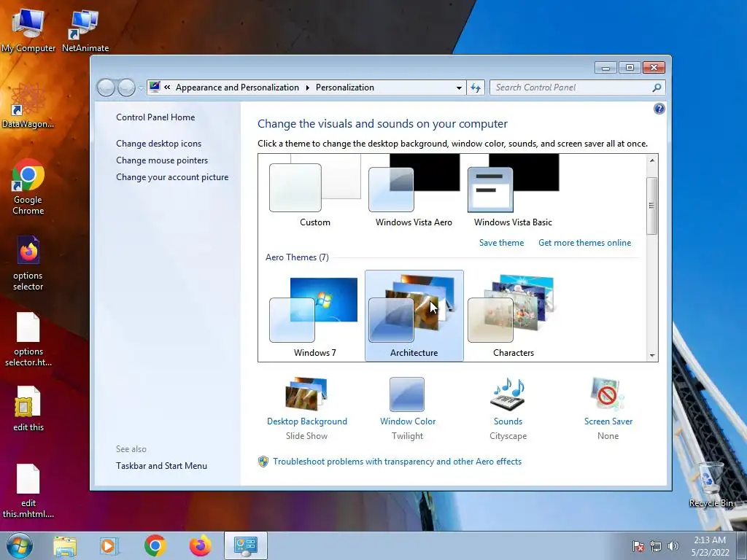This screenshot has height=560, width=747.
Task: Select the Custom theme
Action: (x=315, y=192)
